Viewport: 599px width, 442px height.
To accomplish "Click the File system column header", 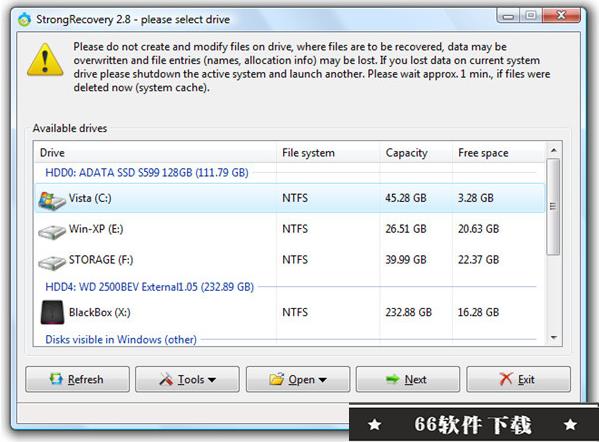I will click(x=328, y=153).
